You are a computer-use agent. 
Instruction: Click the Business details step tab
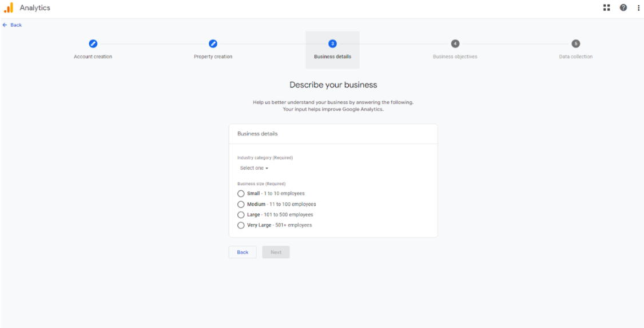point(332,50)
